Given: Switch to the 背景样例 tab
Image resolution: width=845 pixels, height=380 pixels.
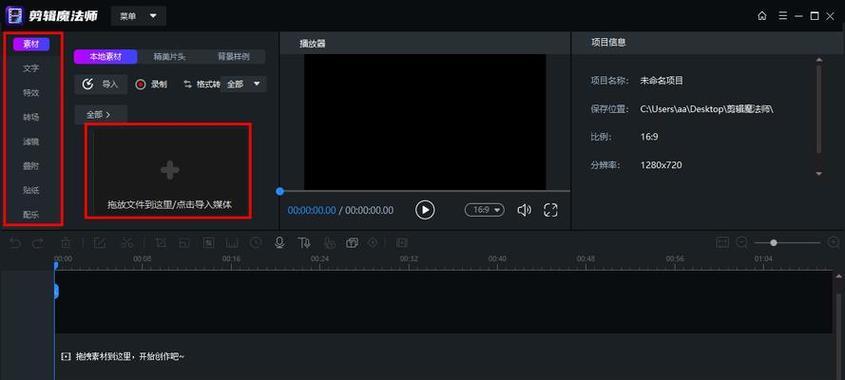Looking at the screenshot, I should point(233,57).
